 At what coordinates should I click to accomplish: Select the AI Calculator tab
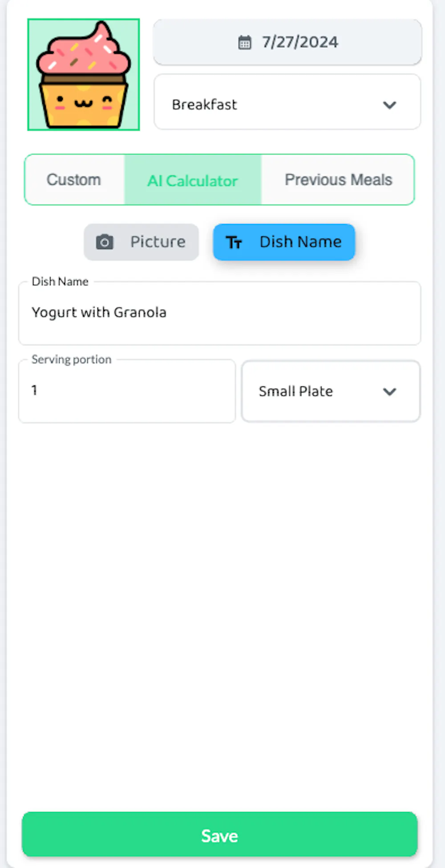click(x=193, y=181)
